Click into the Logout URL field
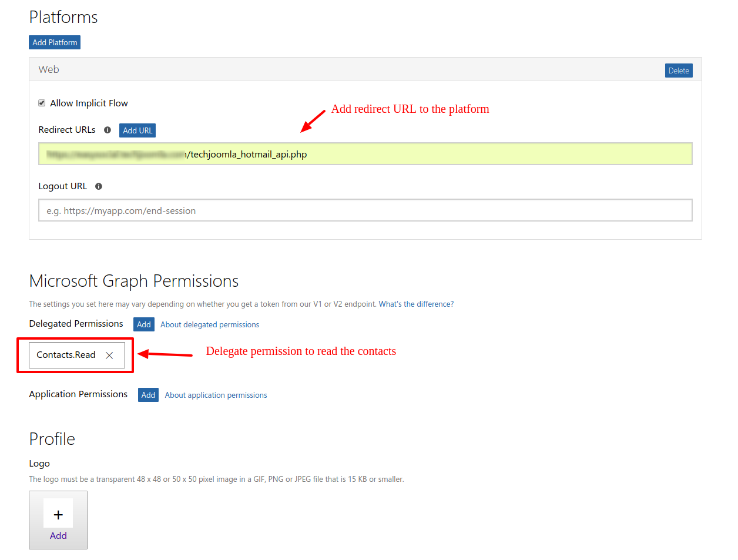 point(365,210)
